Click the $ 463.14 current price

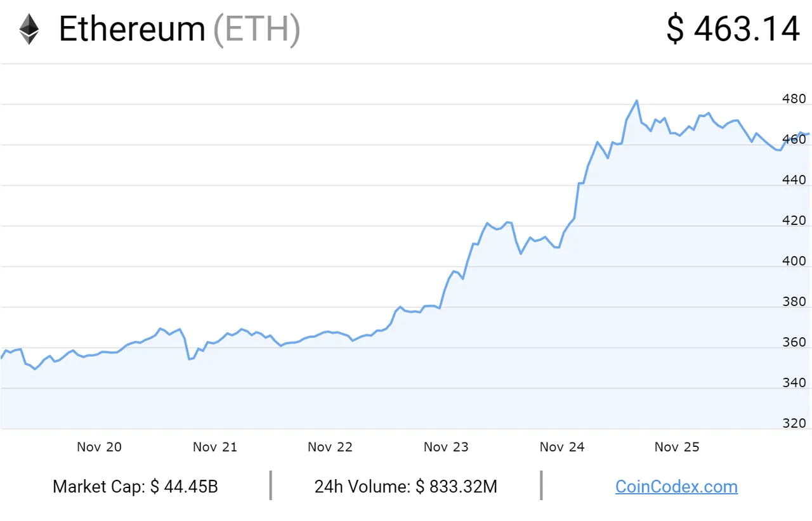(733, 29)
